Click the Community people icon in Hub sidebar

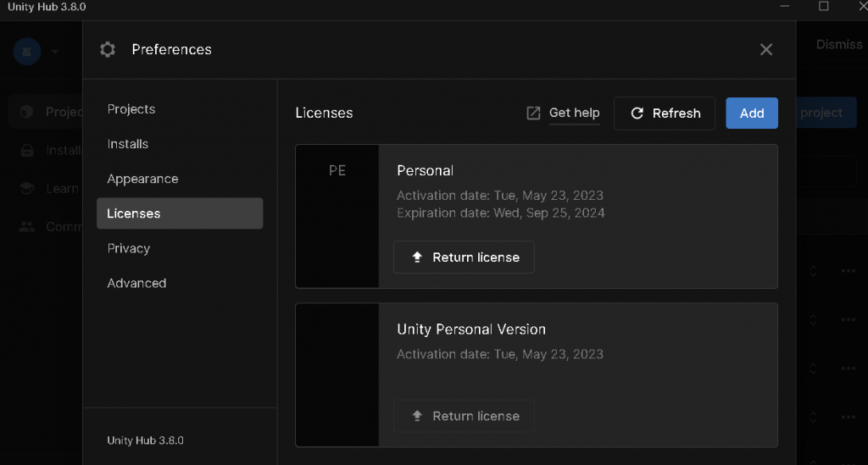tap(27, 227)
